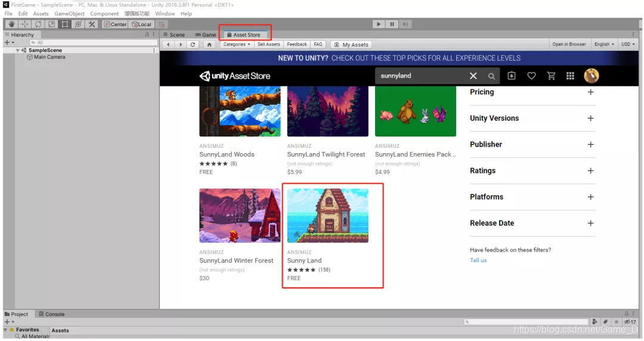The width and height of the screenshot is (644, 341).
Task: Open SunnyLand Winter Forest thumbnail
Action: 240,216
